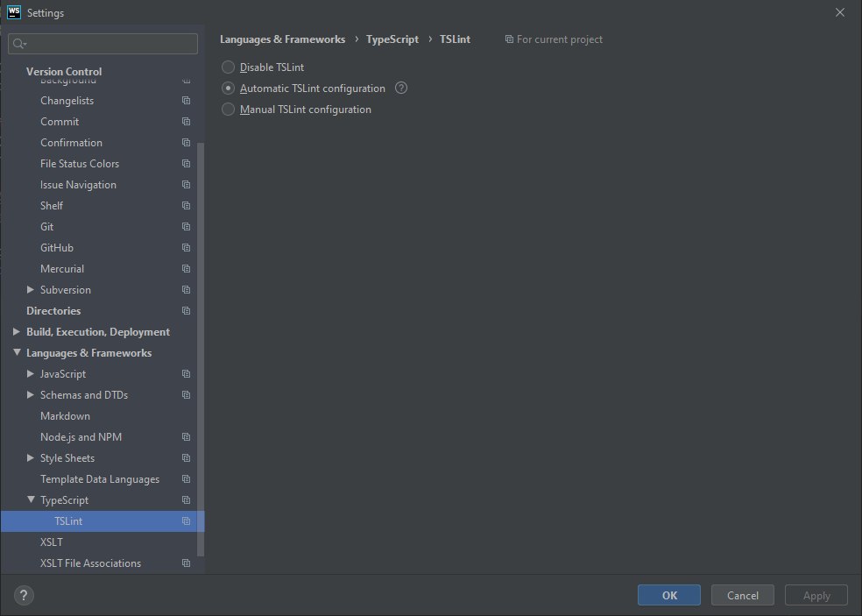Click Version Control heading
Image resolution: width=862 pixels, height=616 pixels.
[64, 72]
